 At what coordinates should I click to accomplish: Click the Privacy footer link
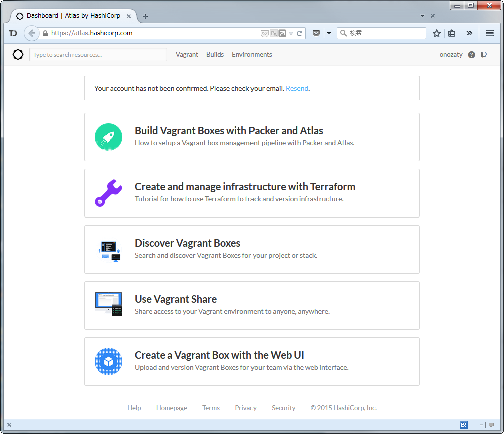coord(245,408)
